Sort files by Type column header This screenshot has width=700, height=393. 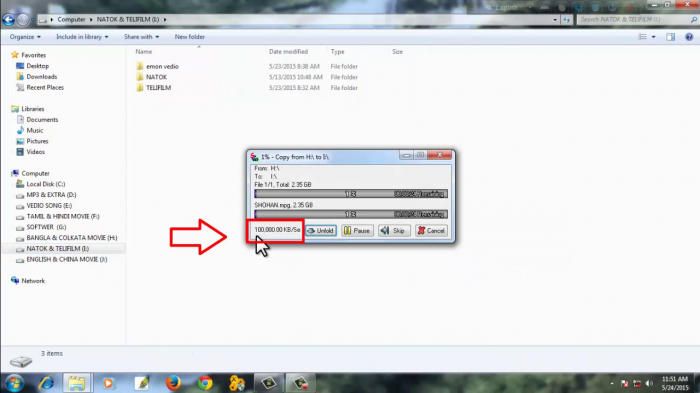[x=338, y=52]
